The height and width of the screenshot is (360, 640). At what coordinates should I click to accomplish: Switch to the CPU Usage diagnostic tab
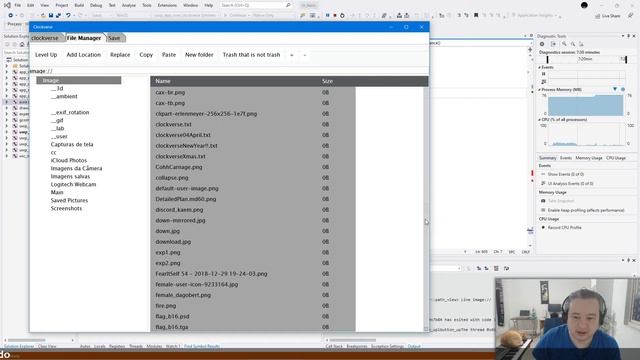[616, 158]
